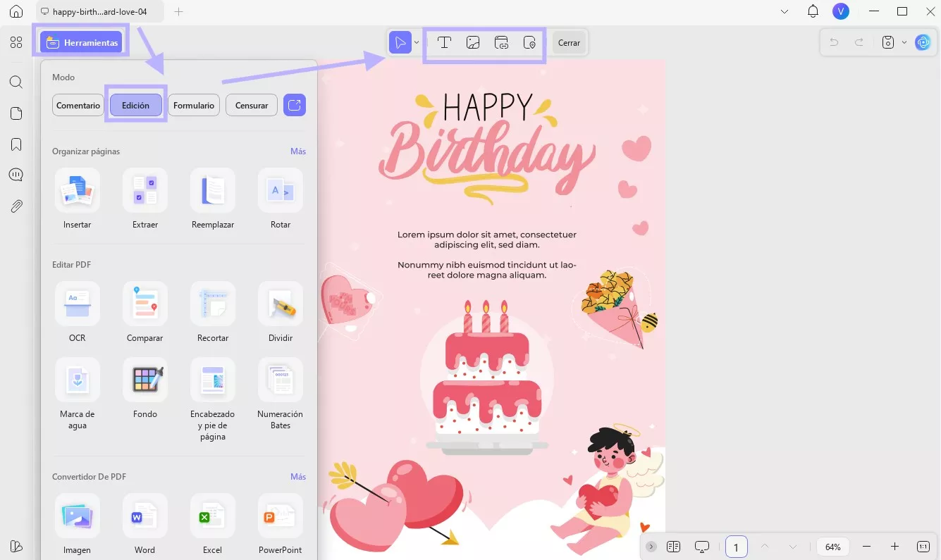Select the add Link tool
Image resolution: width=941 pixels, height=560 pixels.
(502, 42)
